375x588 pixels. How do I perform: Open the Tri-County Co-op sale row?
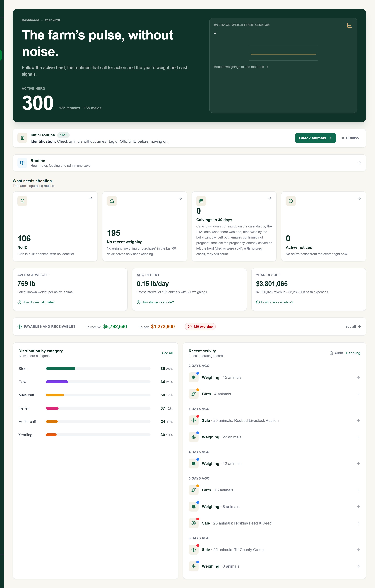tap(274, 550)
